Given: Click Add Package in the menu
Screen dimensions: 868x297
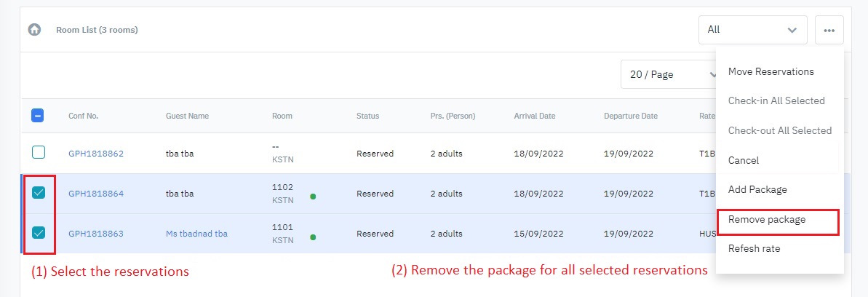Looking at the screenshot, I should (x=757, y=189).
